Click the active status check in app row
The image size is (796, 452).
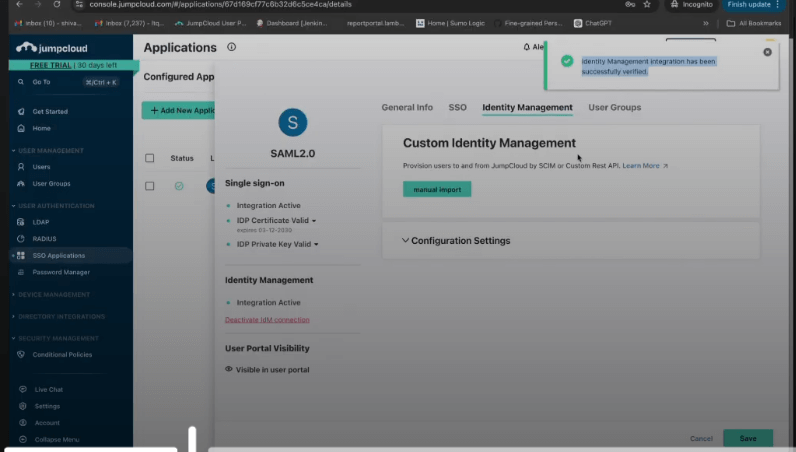coord(179,186)
